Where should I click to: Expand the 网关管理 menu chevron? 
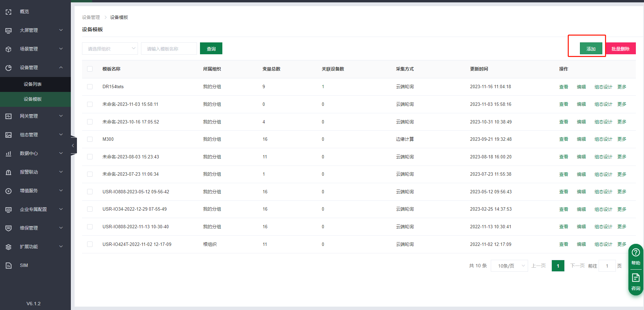[x=61, y=116]
